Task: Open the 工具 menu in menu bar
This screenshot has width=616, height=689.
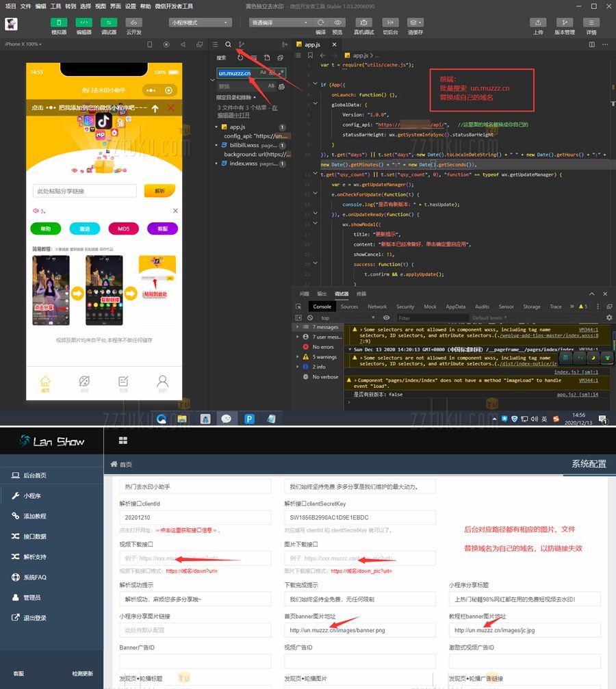Action: tap(55, 5)
